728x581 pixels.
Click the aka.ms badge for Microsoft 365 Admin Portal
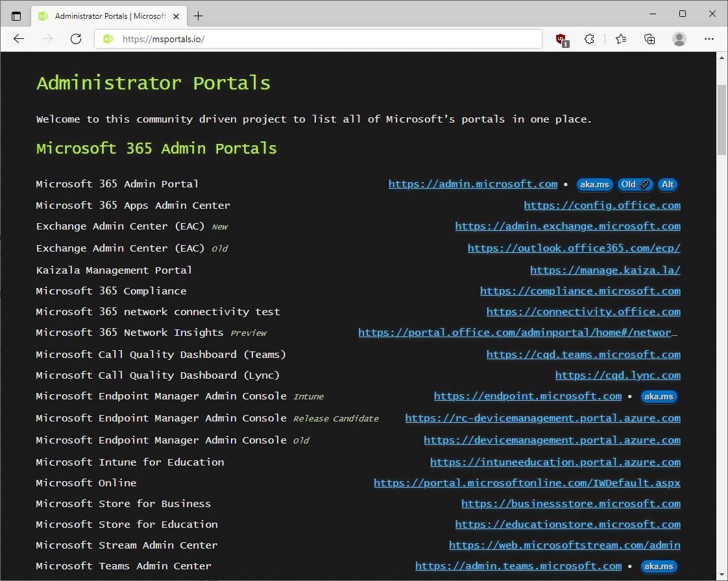click(594, 185)
